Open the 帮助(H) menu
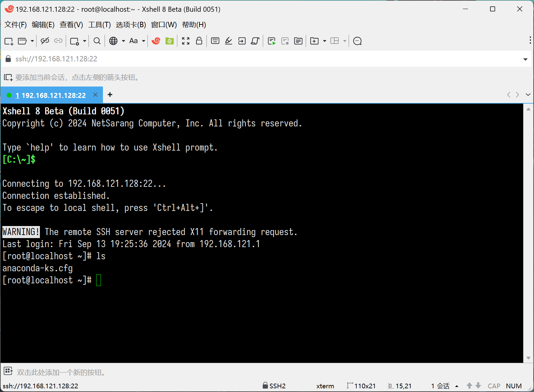534x392 pixels. (194, 25)
